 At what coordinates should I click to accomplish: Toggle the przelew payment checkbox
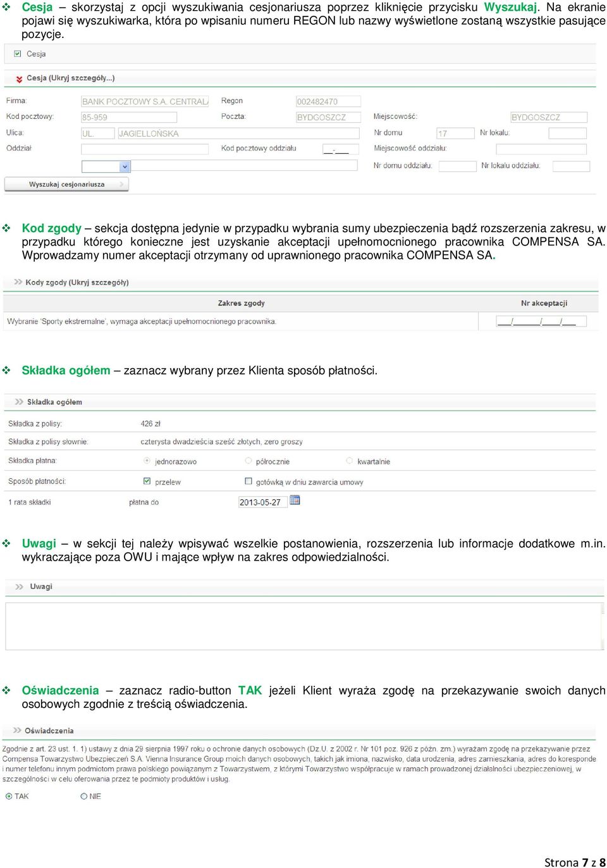pyautogui.click(x=147, y=481)
